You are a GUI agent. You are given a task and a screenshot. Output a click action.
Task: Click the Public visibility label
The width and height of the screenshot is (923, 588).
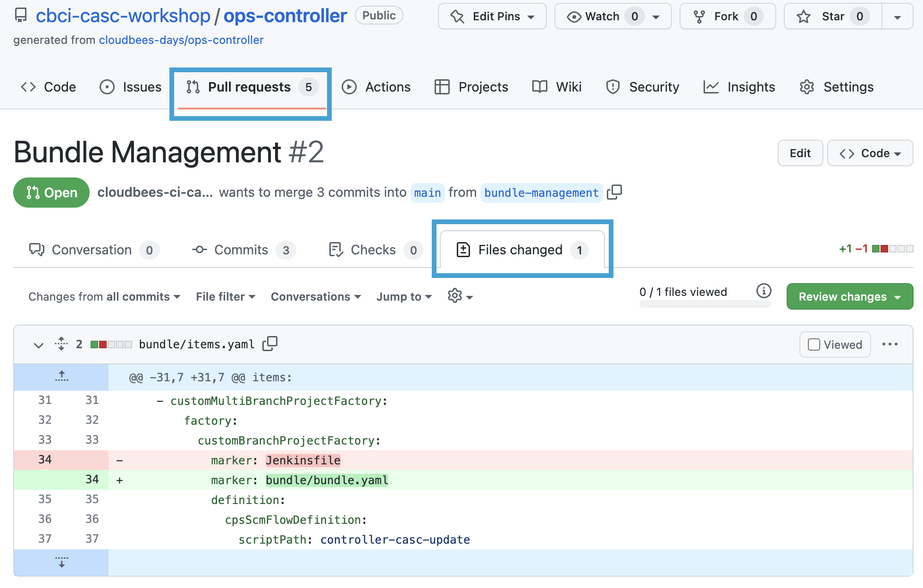coord(379,16)
